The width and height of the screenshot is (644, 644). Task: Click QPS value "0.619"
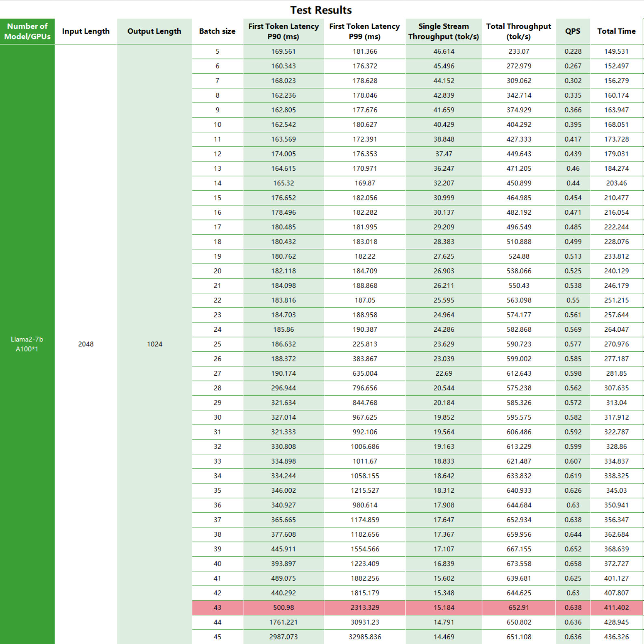[x=573, y=476]
